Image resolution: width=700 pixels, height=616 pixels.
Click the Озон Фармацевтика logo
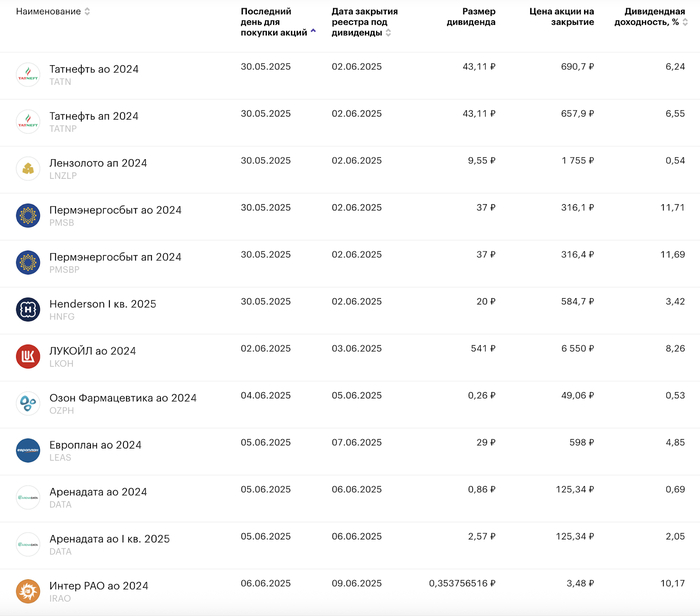28,403
